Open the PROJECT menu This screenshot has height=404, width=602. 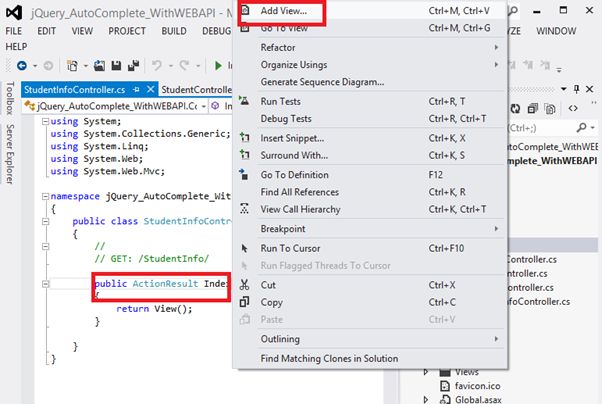pyautogui.click(x=127, y=31)
